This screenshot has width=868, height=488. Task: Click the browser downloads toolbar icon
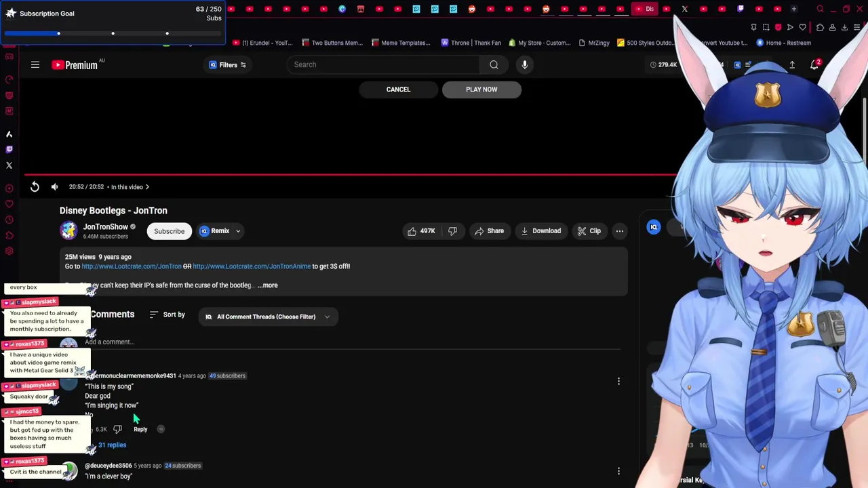[844, 28]
